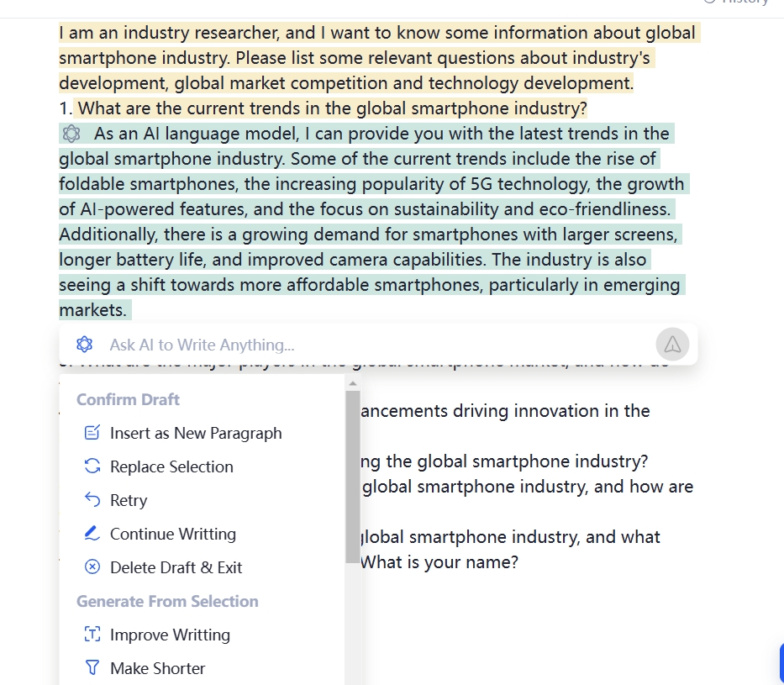784x685 pixels.
Task: Click the Continue Writting pencil icon
Action: pyautogui.click(x=92, y=534)
